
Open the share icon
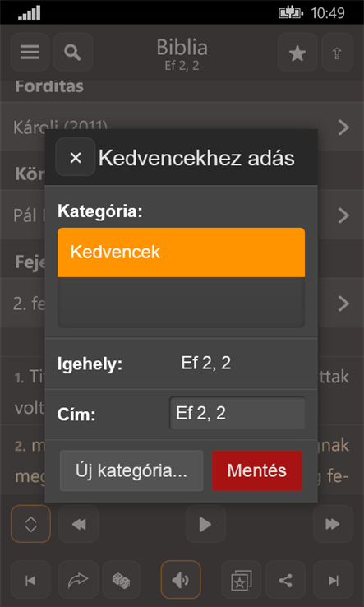285,580
